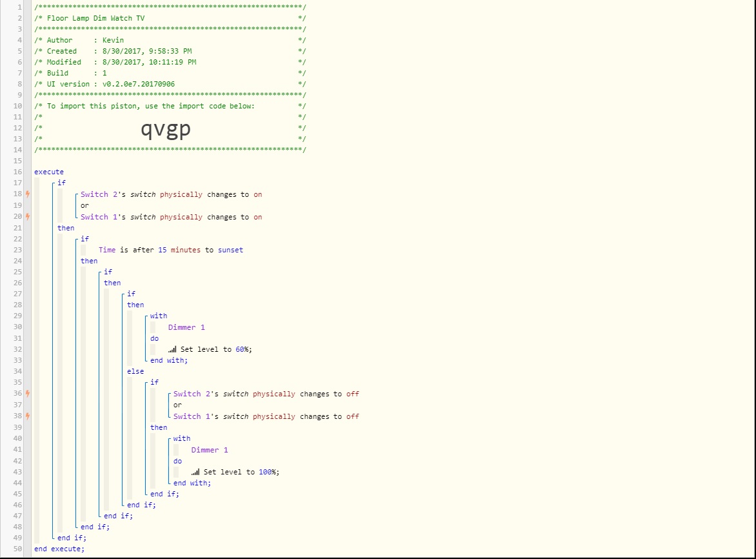
Task: Open condition 'Switch 2's switch physically changes to on'
Action: (171, 194)
